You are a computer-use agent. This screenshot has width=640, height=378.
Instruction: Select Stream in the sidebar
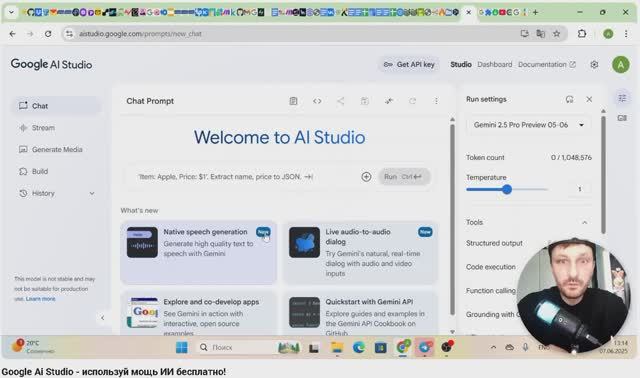coord(56,128)
